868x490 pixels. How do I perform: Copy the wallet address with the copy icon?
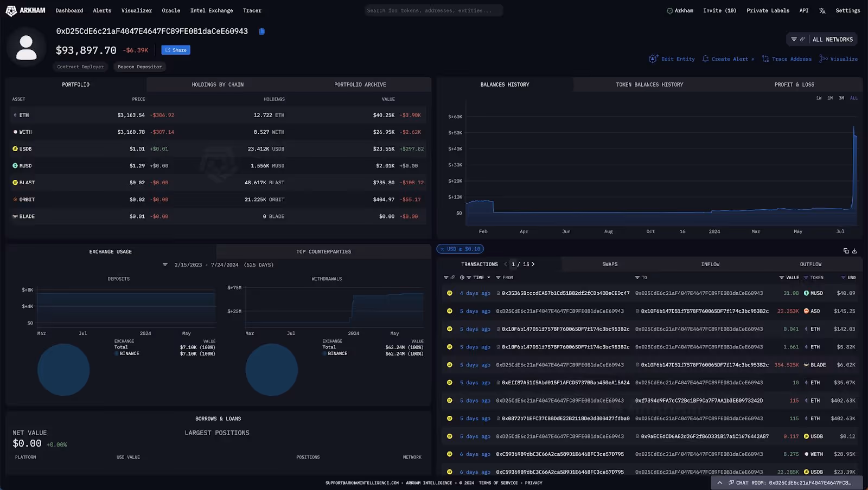click(x=262, y=31)
